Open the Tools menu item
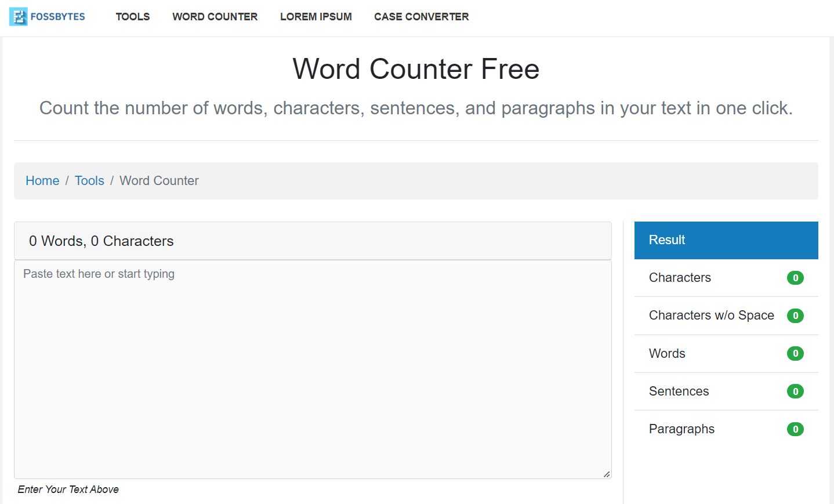The image size is (834, 504). pos(133,17)
